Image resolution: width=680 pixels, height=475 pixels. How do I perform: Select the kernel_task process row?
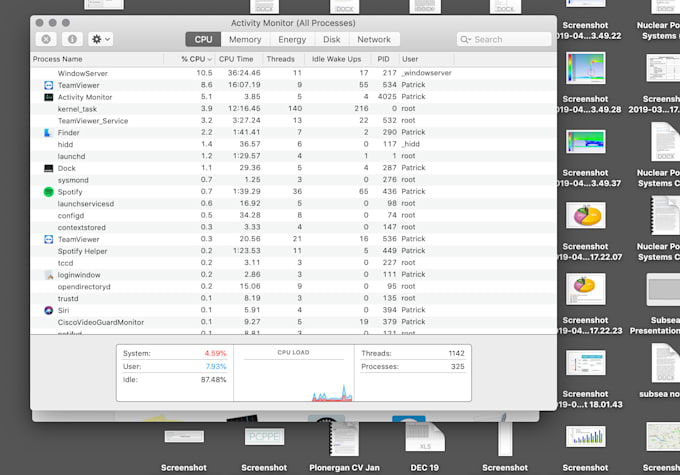coord(294,109)
